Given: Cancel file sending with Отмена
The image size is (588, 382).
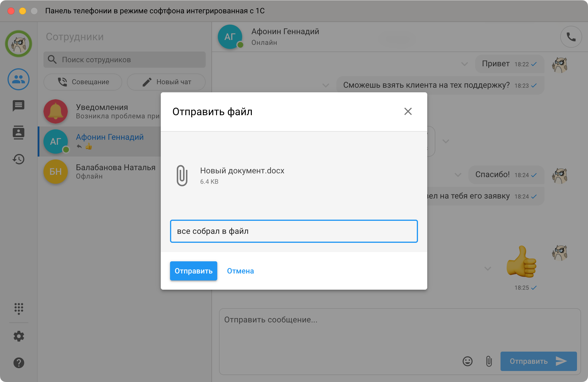Looking at the screenshot, I should pyautogui.click(x=240, y=271).
